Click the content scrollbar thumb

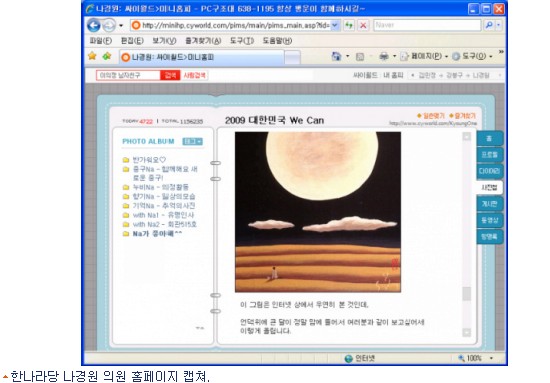467,294
